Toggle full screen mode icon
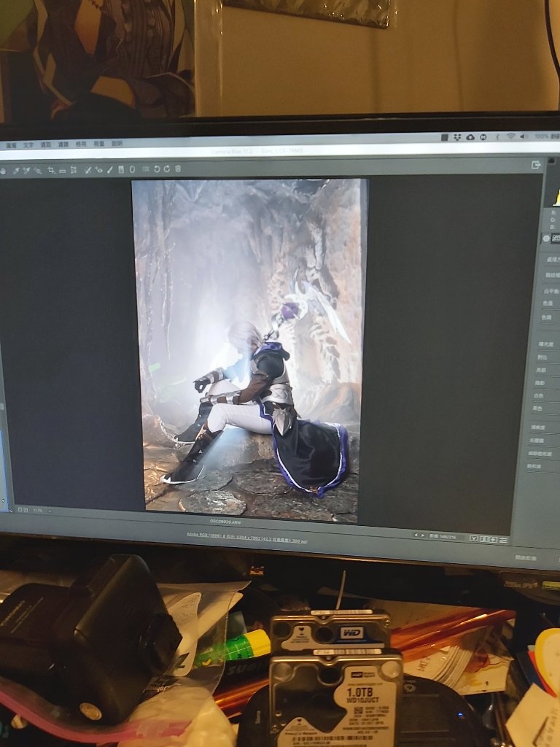The height and width of the screenshot is (747, 560). click(x=536, y=165)
